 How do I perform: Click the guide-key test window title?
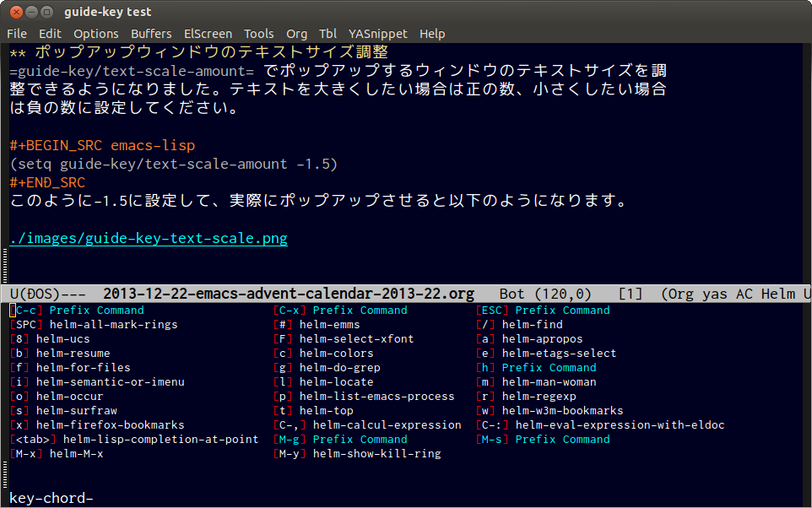[108, 12]
